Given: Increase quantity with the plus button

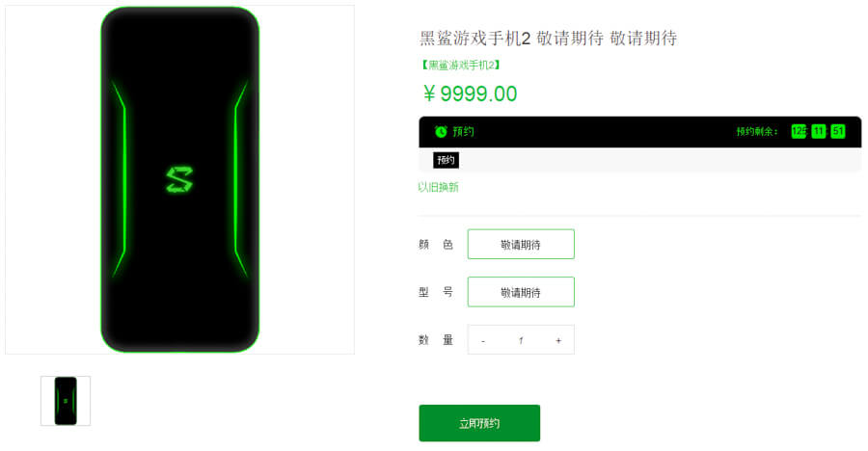Looking at the screenshot, I should tap(558, 341).
